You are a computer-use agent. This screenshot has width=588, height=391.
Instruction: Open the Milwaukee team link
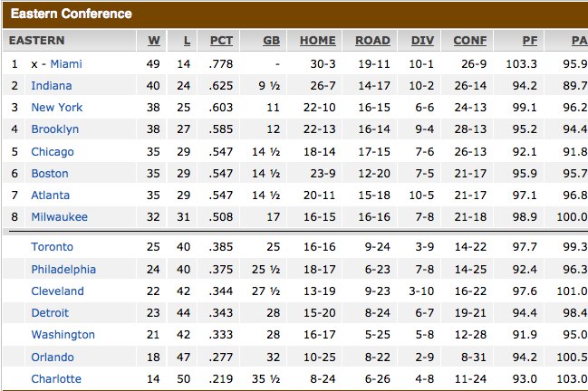pyautogui.click(x=59, y=217)
